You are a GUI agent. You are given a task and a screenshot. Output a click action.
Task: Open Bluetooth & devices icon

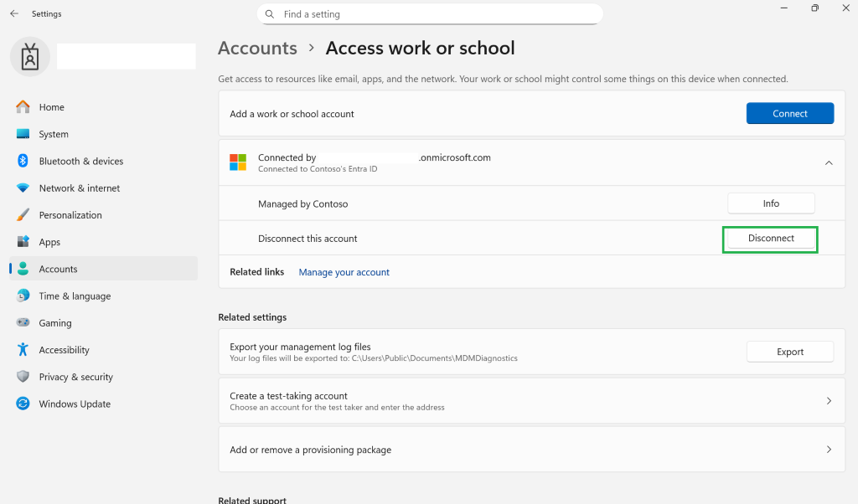coord(23,161)
